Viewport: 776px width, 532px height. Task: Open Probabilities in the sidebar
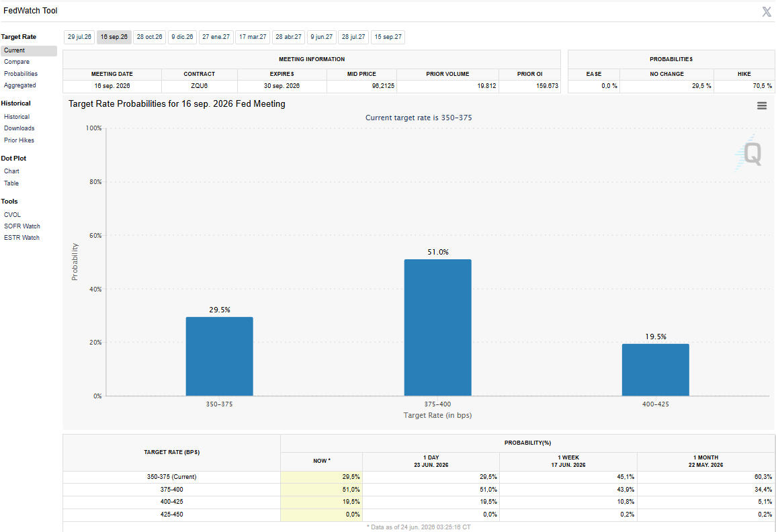click(x=21, y=74)
